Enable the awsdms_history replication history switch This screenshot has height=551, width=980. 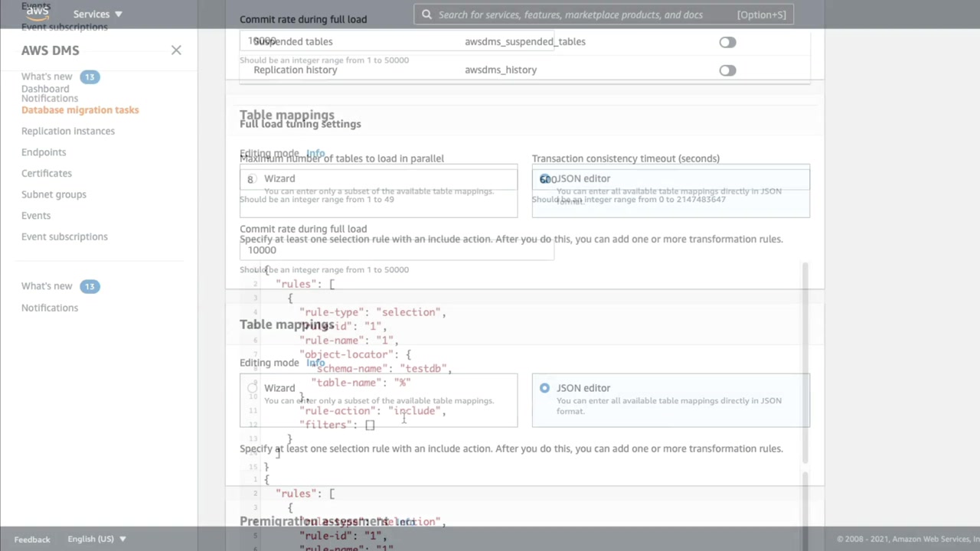point(727,70)
